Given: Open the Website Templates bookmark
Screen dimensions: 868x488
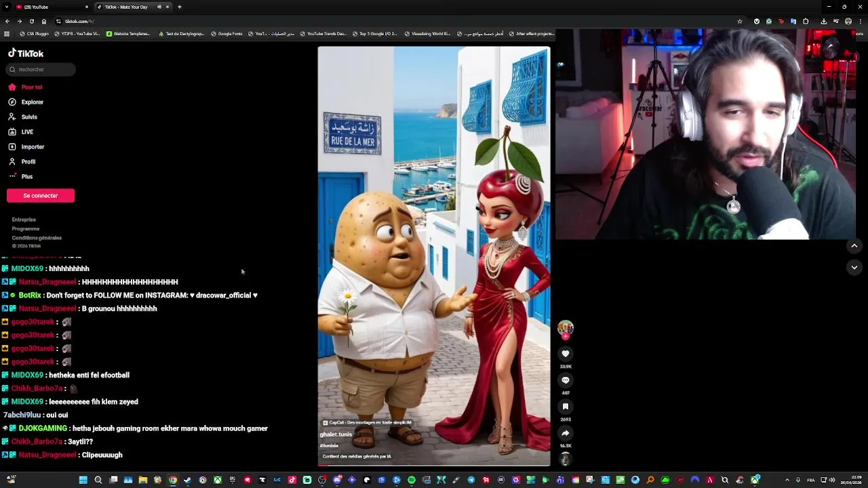Looking at the screenshot, I should point(128,34).
